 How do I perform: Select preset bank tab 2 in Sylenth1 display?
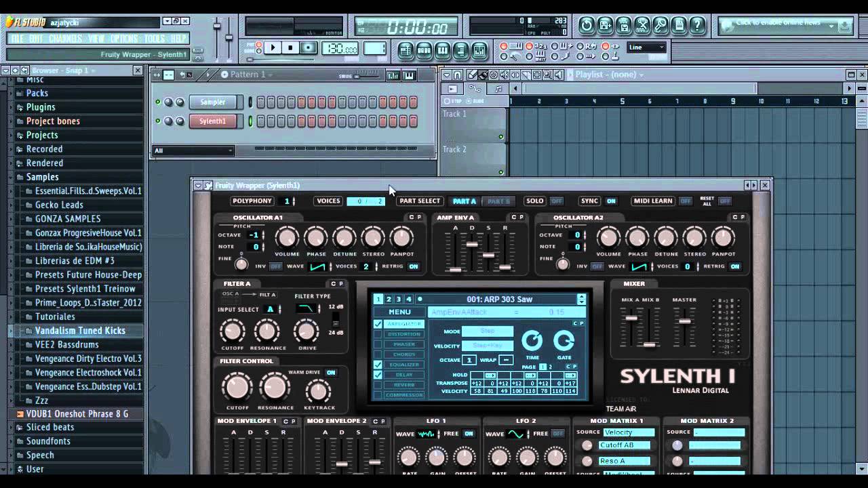[389, 299]
